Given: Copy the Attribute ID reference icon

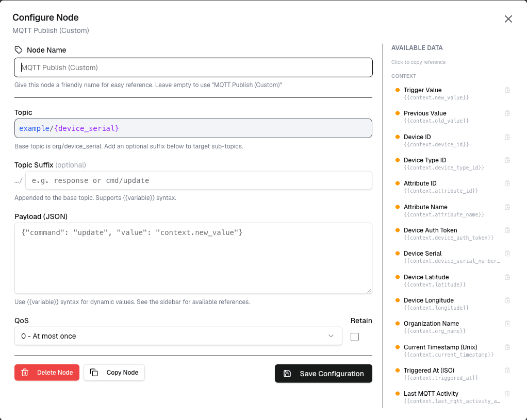Looking at the screenshot, I should tap(507, 183).
